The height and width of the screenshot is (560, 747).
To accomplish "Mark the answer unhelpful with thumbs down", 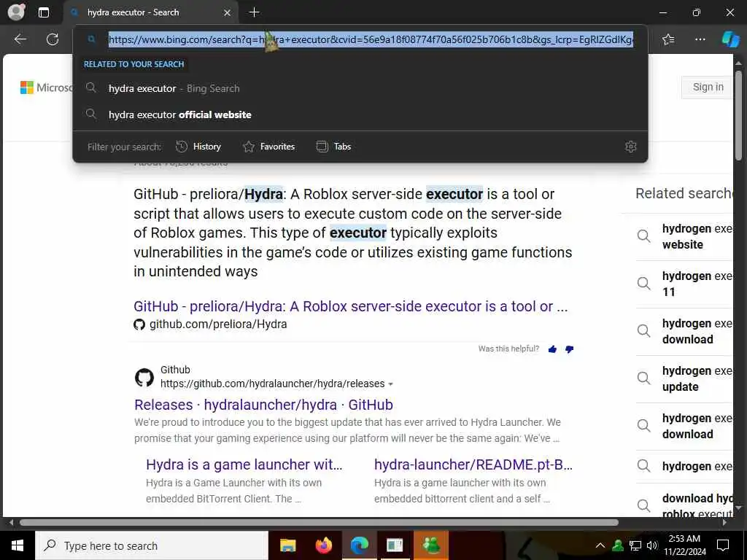I will (569, 349).
